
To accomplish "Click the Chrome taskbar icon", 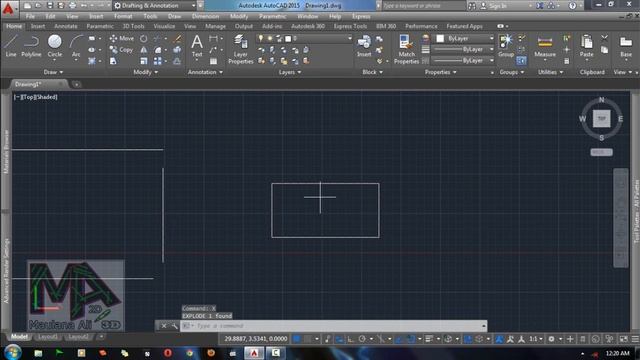I will tap(189, 353).
